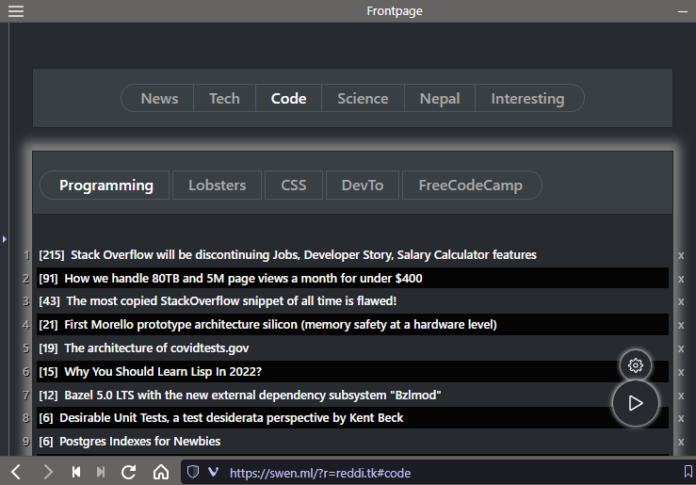Dismiss the Morello prototype story with x
Screen dimensions: 696x485
coord(680,325)
